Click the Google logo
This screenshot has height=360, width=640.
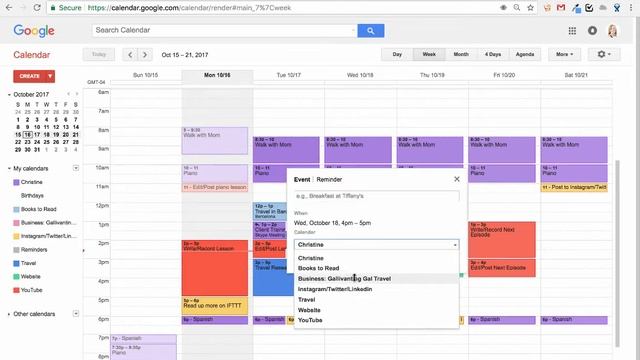(x=34, y=31)
